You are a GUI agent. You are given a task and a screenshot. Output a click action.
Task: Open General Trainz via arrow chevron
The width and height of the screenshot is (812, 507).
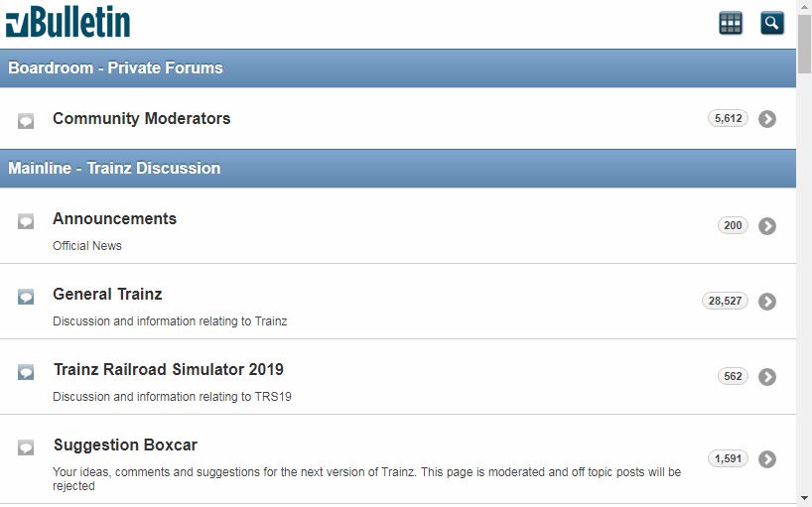767,301
